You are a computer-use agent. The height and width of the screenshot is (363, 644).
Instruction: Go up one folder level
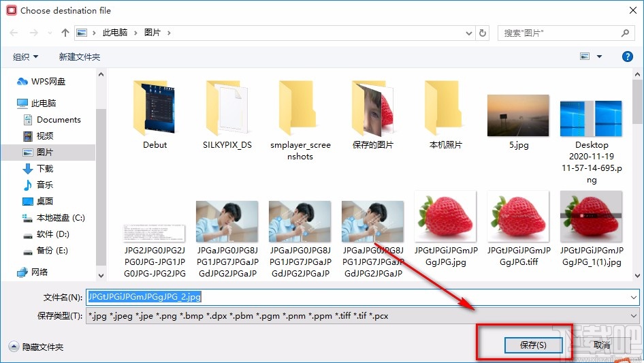[65, 33]
